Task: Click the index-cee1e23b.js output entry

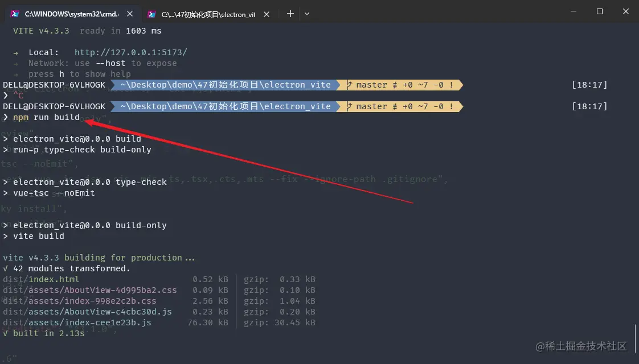Action: (77, 322)
